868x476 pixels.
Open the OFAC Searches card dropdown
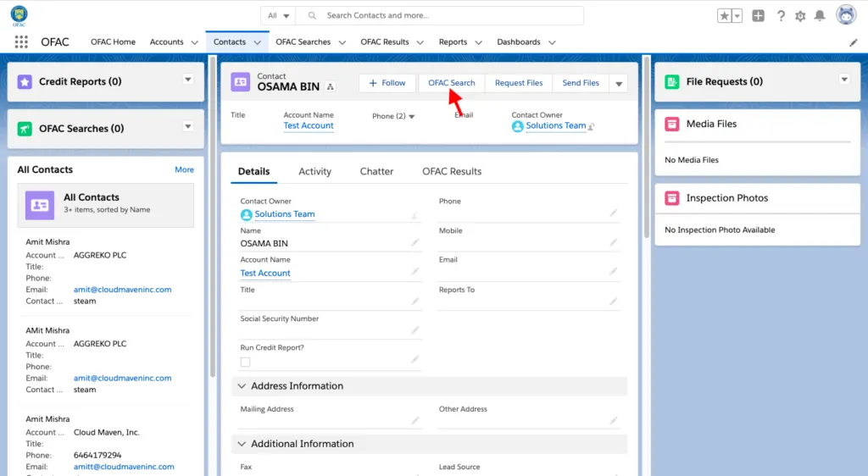pyautogui.click(x=188, y=126)
